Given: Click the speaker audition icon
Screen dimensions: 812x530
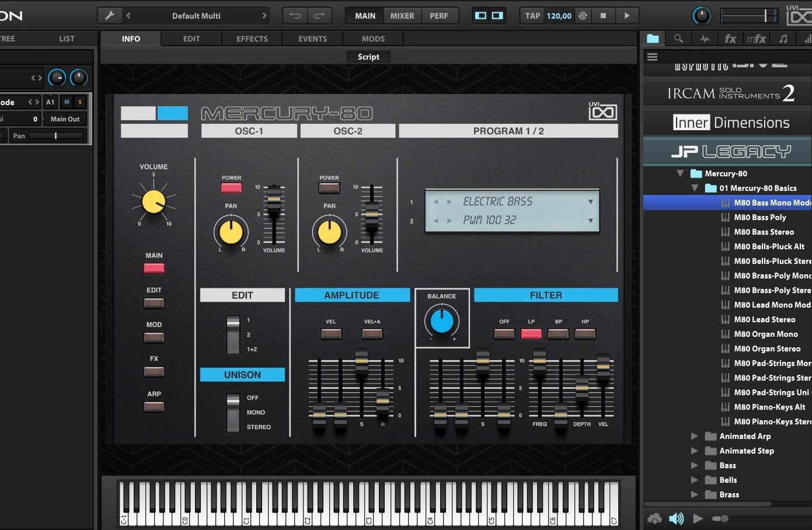Looking at the screenshot, I should [676, 518].
